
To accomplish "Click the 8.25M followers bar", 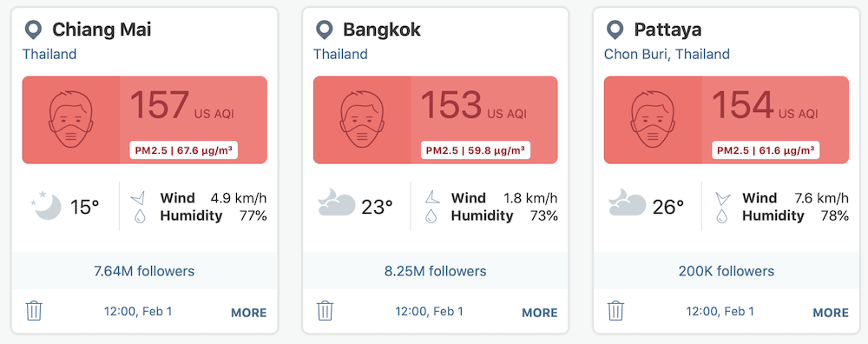I will click(x=435, y=271).
